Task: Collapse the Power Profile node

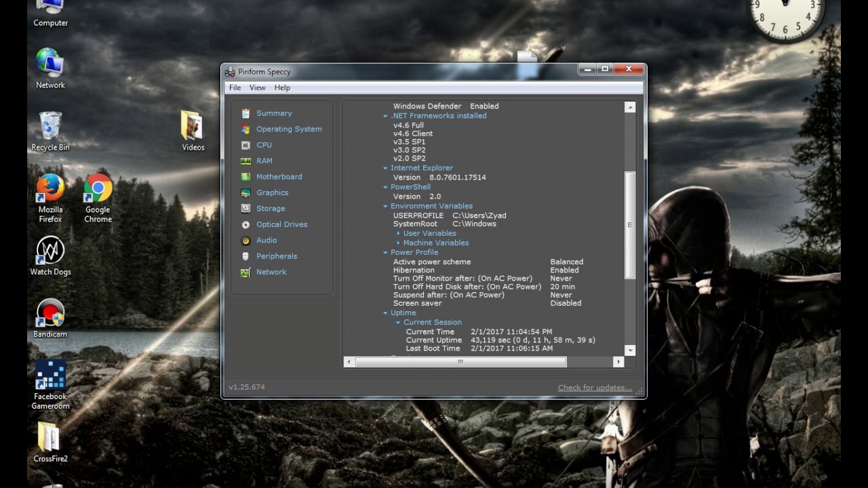Action: pos(385,252)
